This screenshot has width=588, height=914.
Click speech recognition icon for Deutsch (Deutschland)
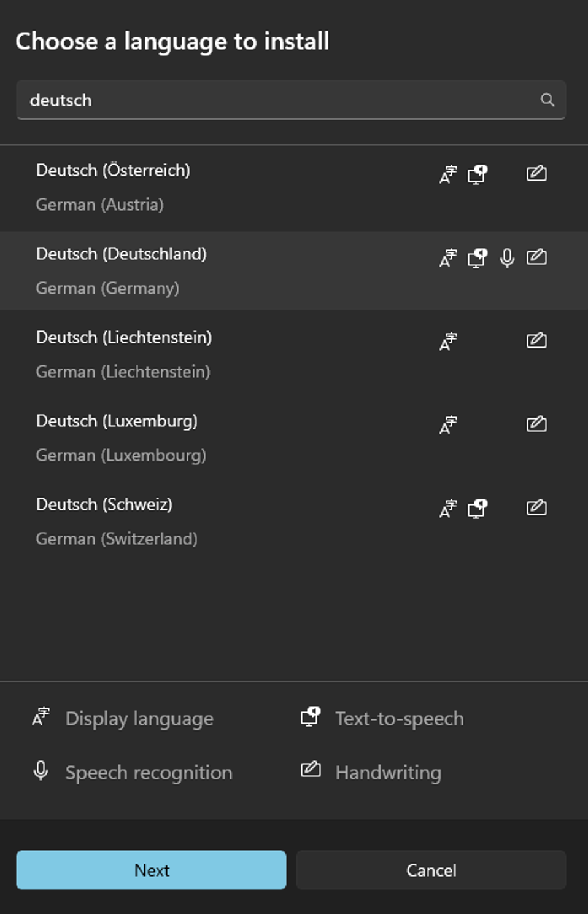coord(507,258)
